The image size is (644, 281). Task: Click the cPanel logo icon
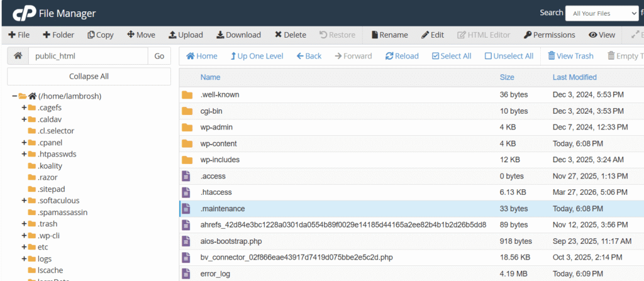coord(23,14)
